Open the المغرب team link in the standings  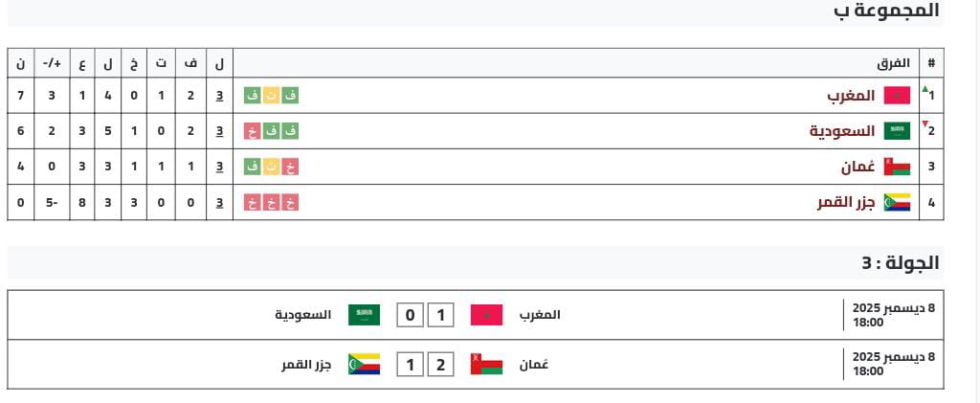click(852, 96)
